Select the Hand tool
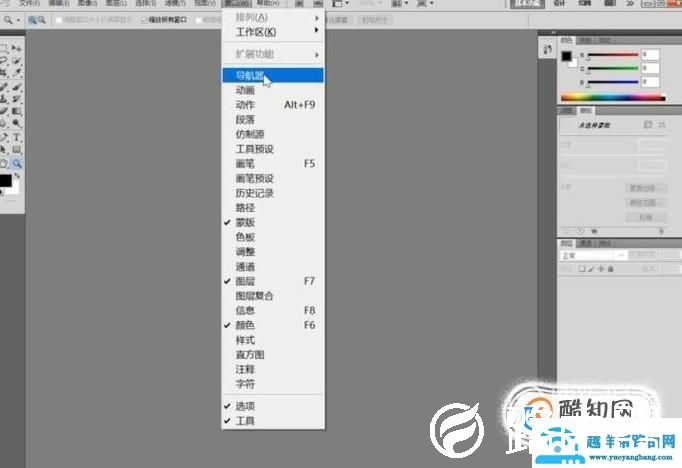The width and height of the screenshot is (682, 468). tap(3, 164)
